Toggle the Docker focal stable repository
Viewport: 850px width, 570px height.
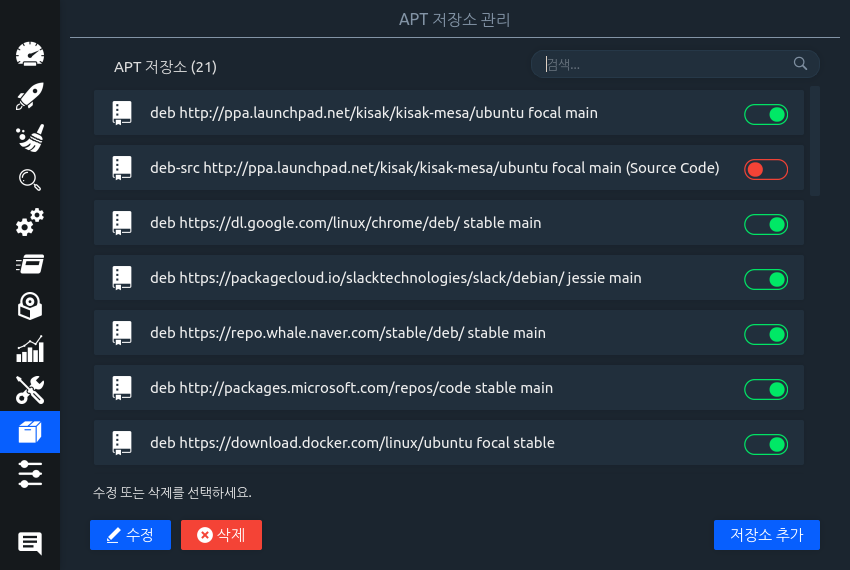[765, 444]
